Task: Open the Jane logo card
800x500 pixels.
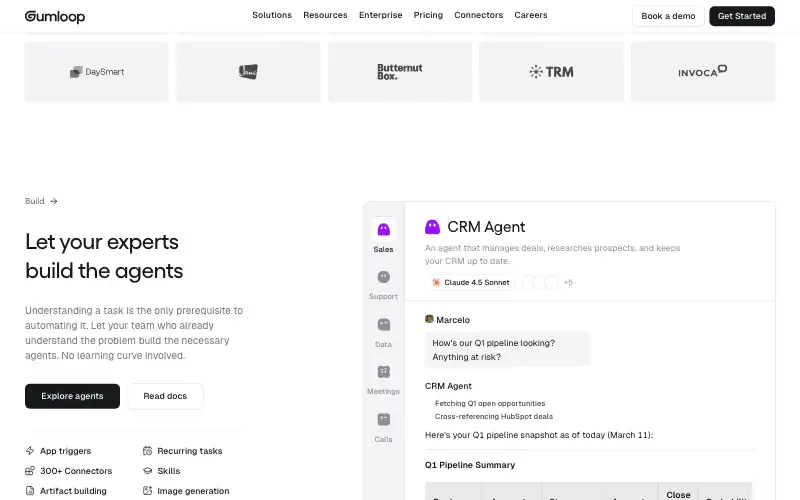Action: (248, 72)
